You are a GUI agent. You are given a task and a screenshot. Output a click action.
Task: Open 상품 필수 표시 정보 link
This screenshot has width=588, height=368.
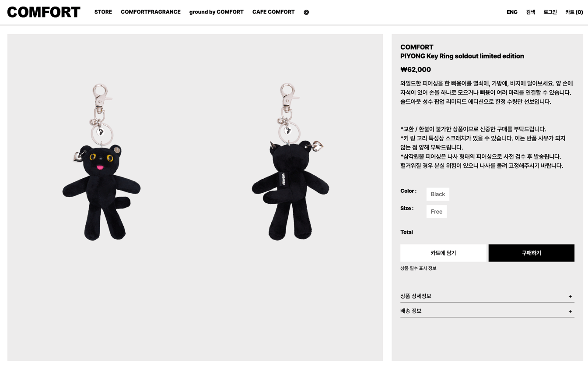tap(418, 268)
